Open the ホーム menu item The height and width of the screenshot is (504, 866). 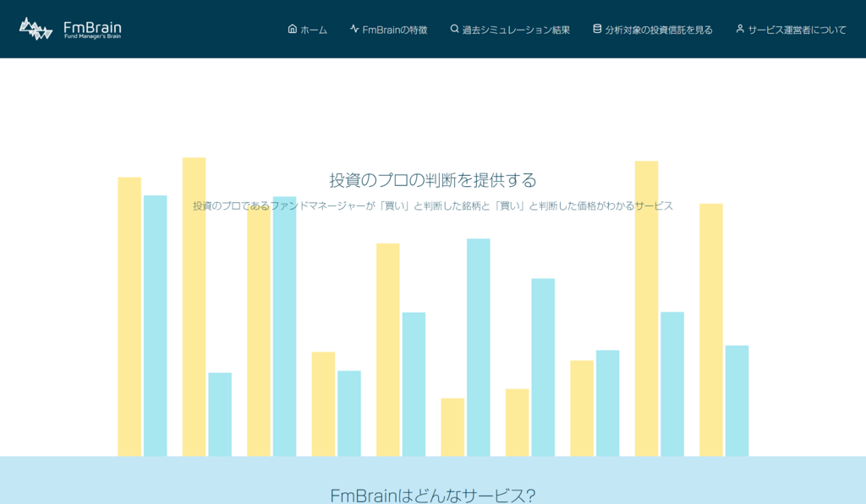pyautogui.click(x=314, y=30)
